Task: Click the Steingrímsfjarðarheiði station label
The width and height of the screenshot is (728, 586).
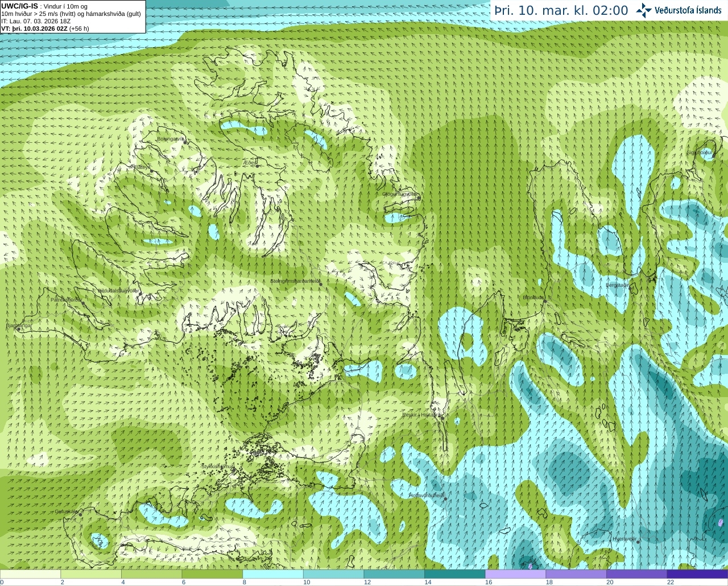Action: [294, 280]
